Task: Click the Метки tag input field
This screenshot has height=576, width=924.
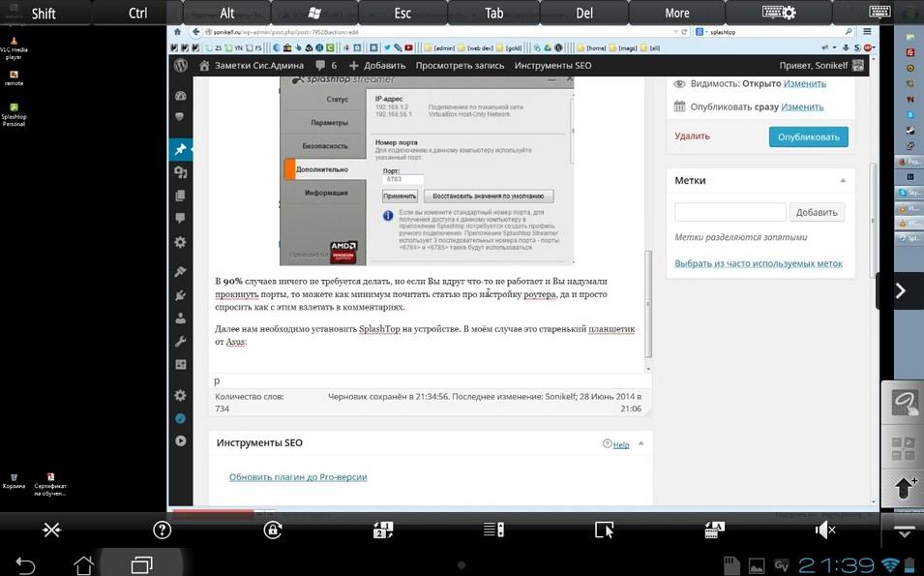Action: tap(730, 212)
